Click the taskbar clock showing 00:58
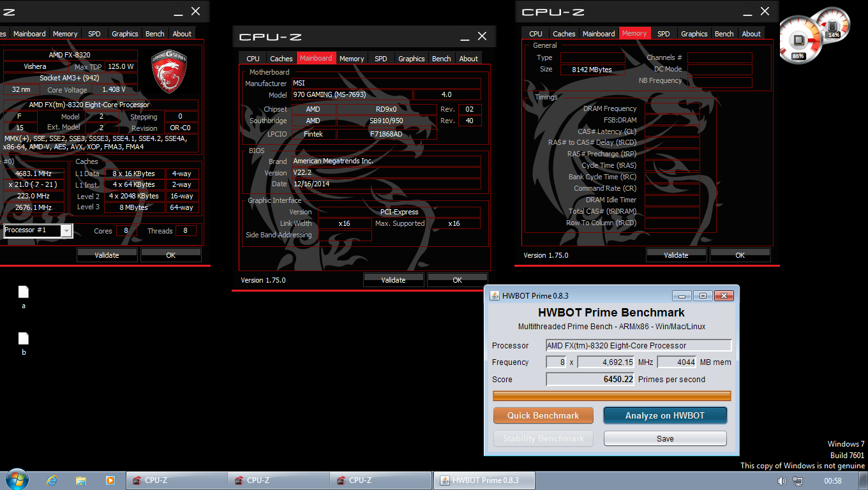The image size is (868, 490). coord(833,480)
